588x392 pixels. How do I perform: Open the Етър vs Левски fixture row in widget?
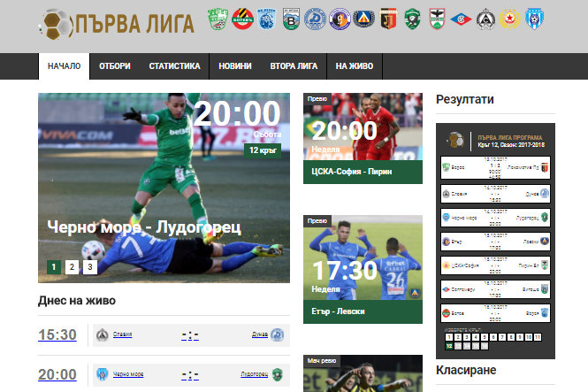(495, 242)
